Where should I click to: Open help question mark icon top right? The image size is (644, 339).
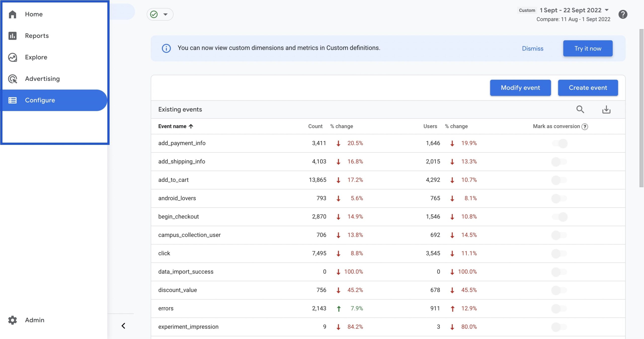pos(623,14)
